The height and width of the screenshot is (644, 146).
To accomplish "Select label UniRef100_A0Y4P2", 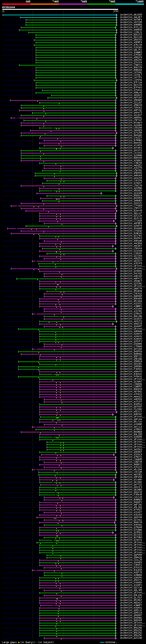I will click(131, 148).
